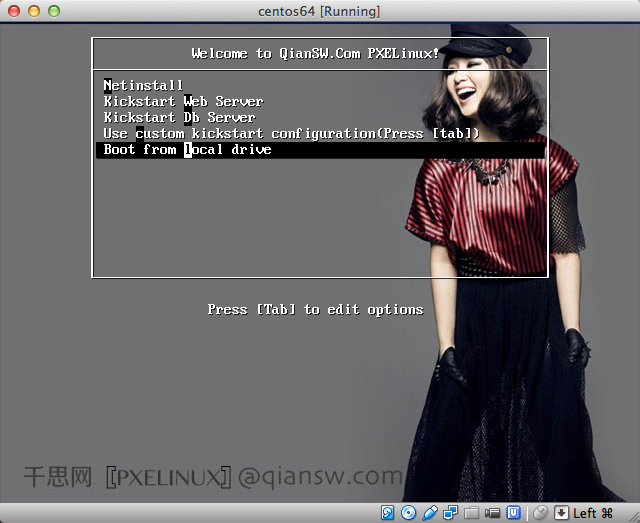The image size is (640, 523).
Task: Click the hard disk activity icon
Action: pyautogui.click(x=388, y=513)
